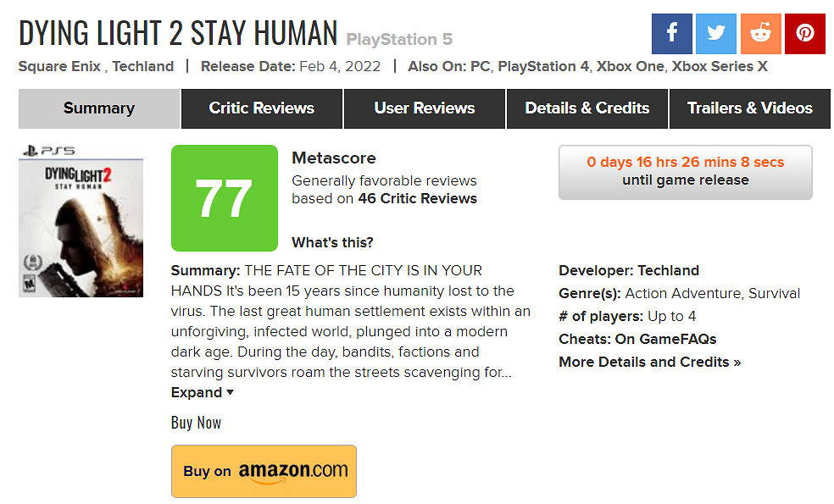Switch to Critic Reviews tab

(x=261, y=108)
